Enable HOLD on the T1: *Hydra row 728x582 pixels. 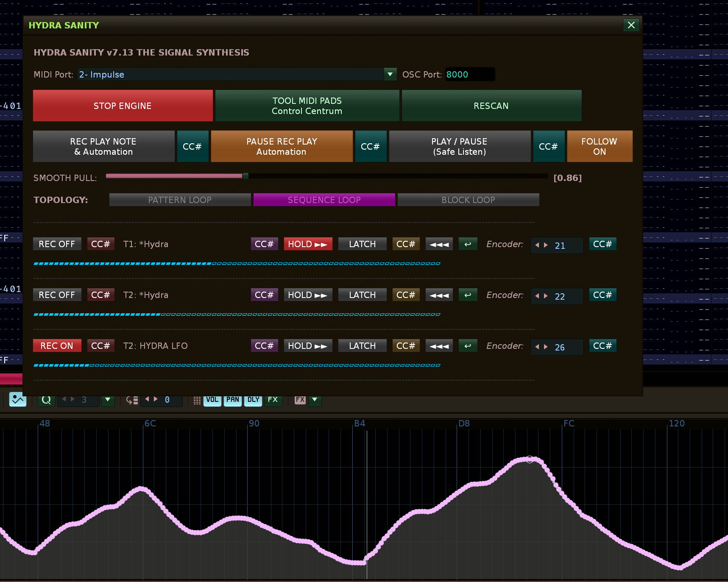click(x=308, y=244)
